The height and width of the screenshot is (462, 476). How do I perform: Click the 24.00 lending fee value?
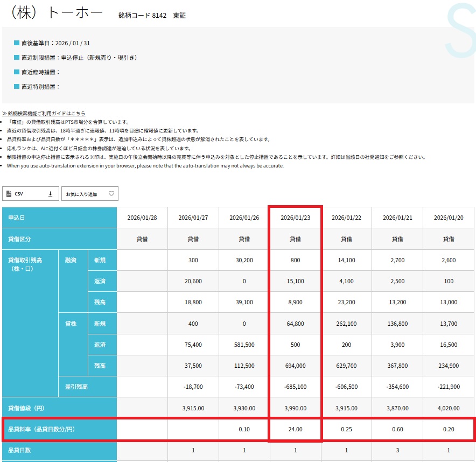(296, 430)
